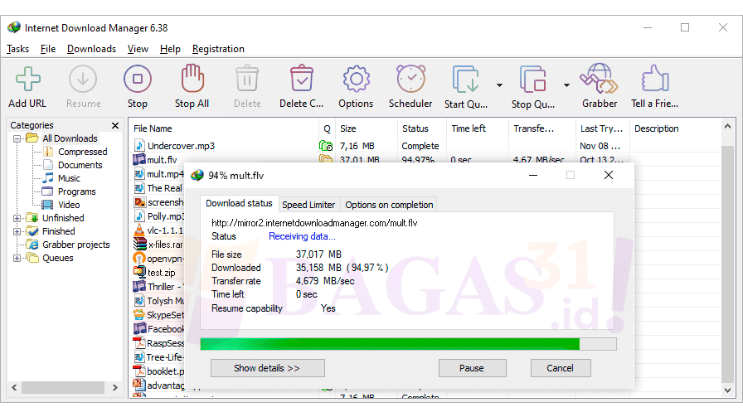The width and height of the screenshot is (743, 418).
Task: Switch to the Speed Limiter tab
Action: point(309,205)
